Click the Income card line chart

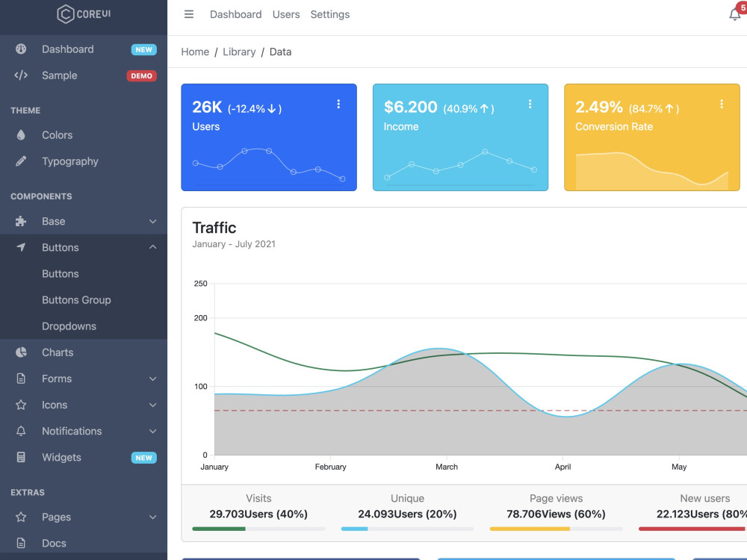[x=460, y=165]
